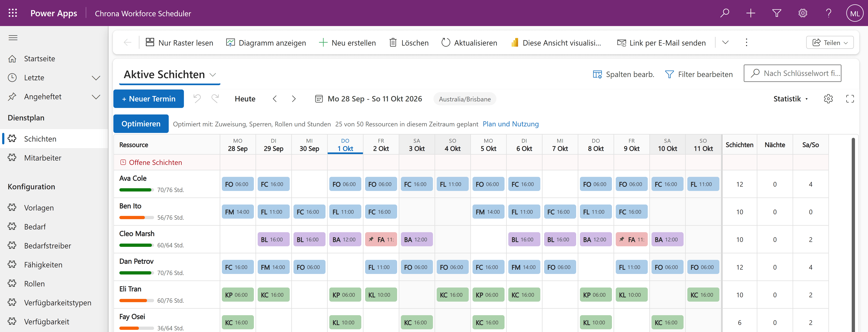
Task: Click Ben Ito's 56/76 Std. hours bar
Action: click(x=137, y=217)
